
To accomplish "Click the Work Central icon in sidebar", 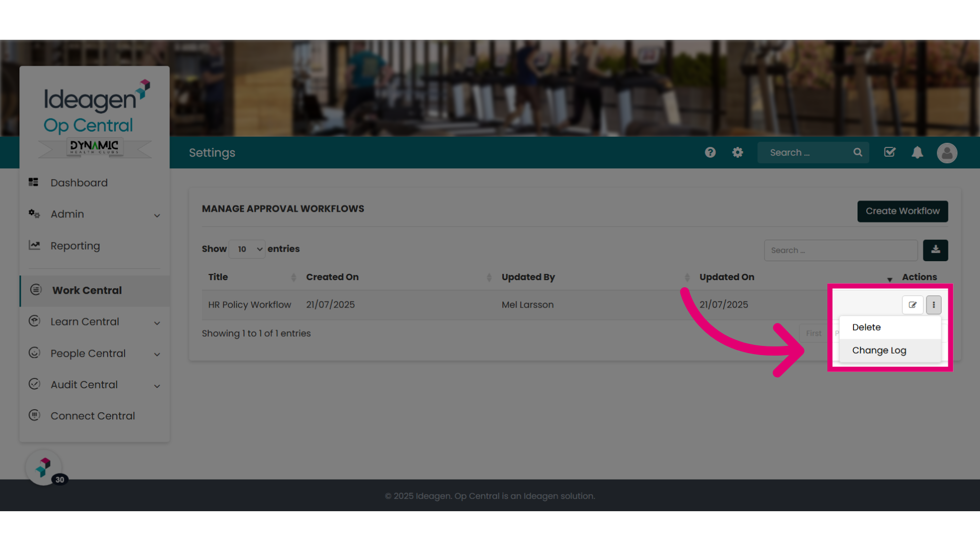I will click(x=36, y=290).
